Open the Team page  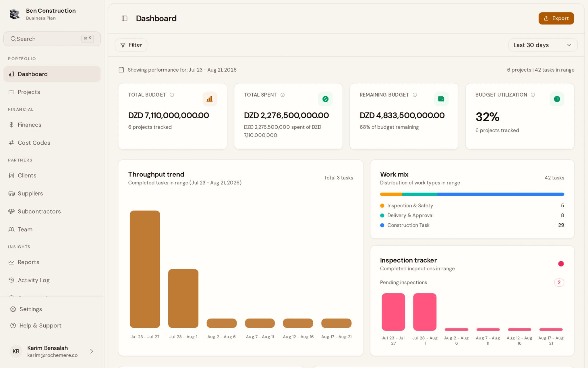tap(52, 229)
